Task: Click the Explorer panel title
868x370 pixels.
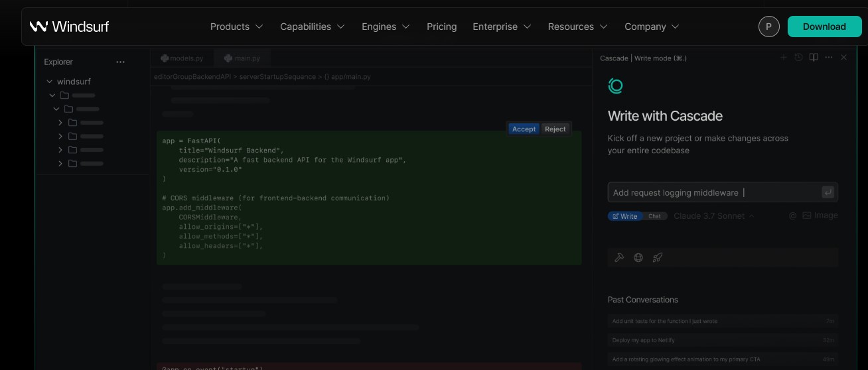Action: click(x=58, y=62)
